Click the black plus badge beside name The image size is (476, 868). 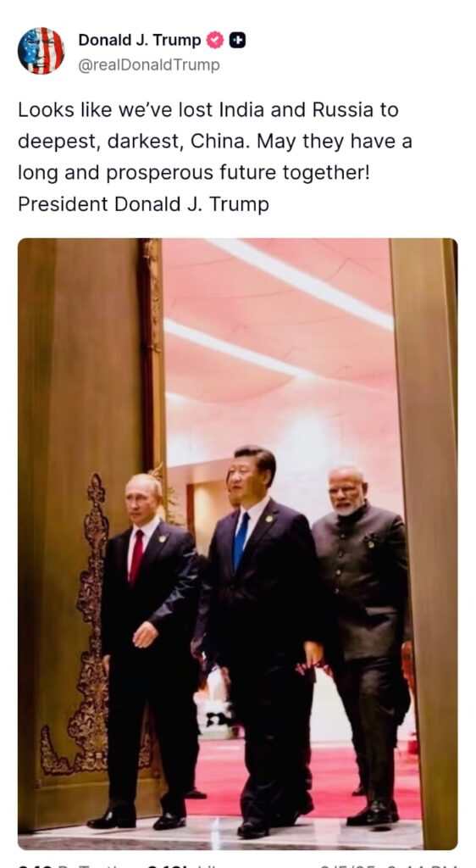tap(238, 41)
